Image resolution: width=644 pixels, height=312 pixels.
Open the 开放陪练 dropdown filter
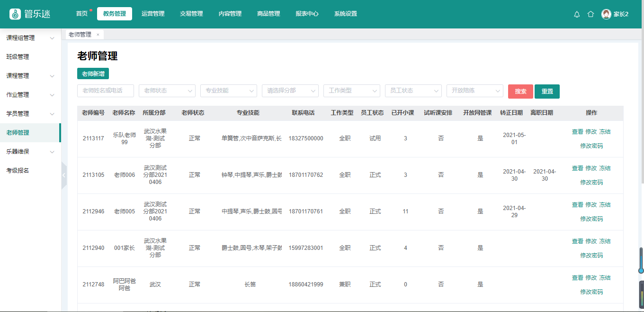(474, 91)
